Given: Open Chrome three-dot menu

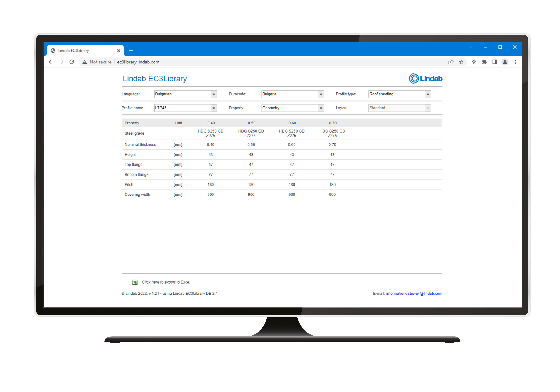Looking at the screenshot, I should tap(515, 62).
